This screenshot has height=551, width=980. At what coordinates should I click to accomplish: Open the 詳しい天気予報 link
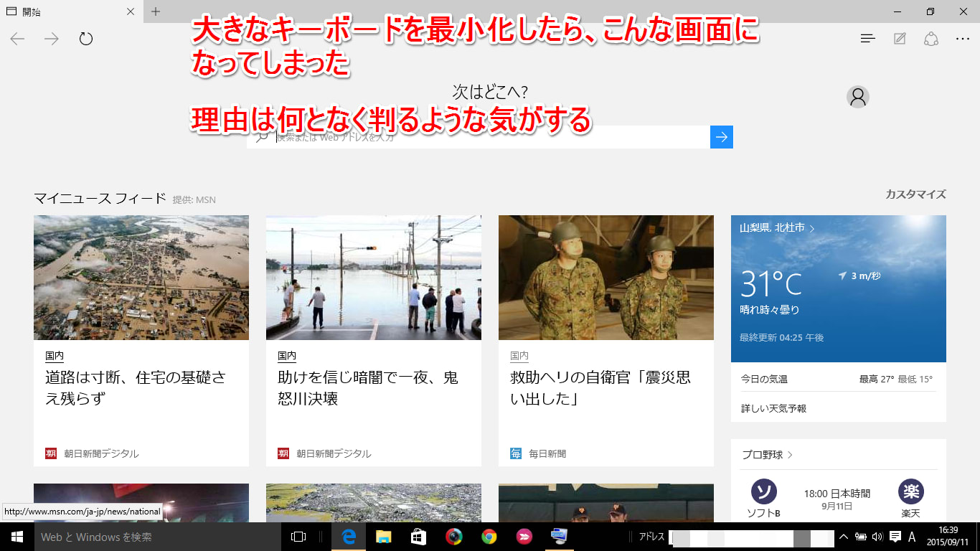tap(773, 408)
